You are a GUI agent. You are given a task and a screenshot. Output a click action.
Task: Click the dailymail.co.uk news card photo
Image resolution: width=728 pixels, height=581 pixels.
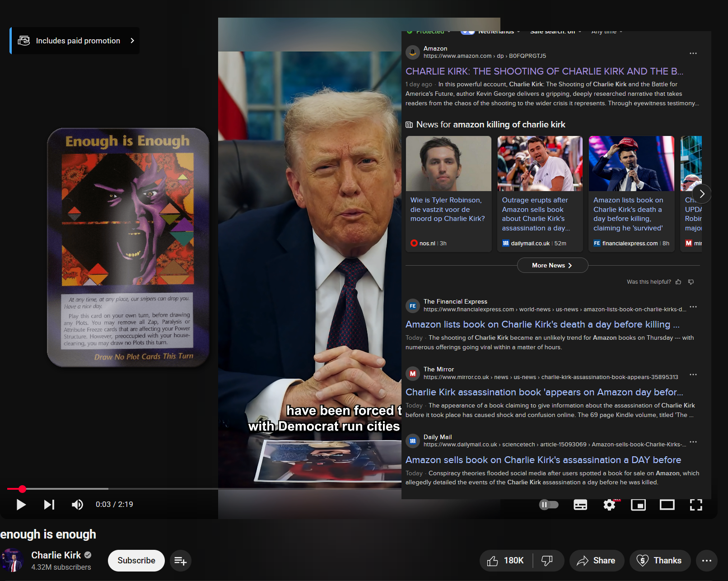540,164
